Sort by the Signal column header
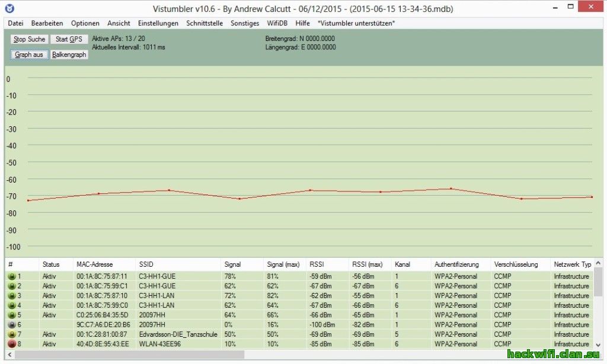The width and height of the screenshot is (607, 364). (x=242, y=264)
